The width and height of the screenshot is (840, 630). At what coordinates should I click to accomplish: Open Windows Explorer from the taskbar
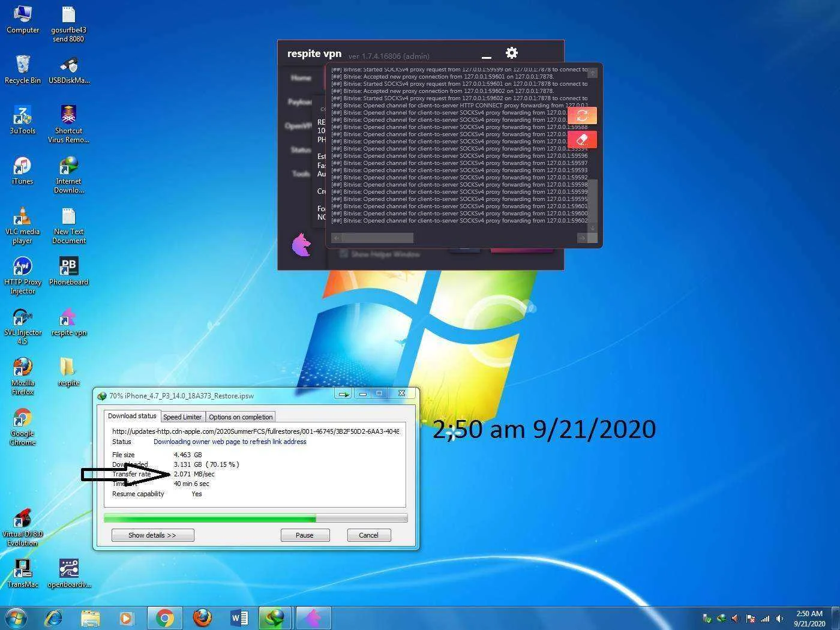(91, 617)
